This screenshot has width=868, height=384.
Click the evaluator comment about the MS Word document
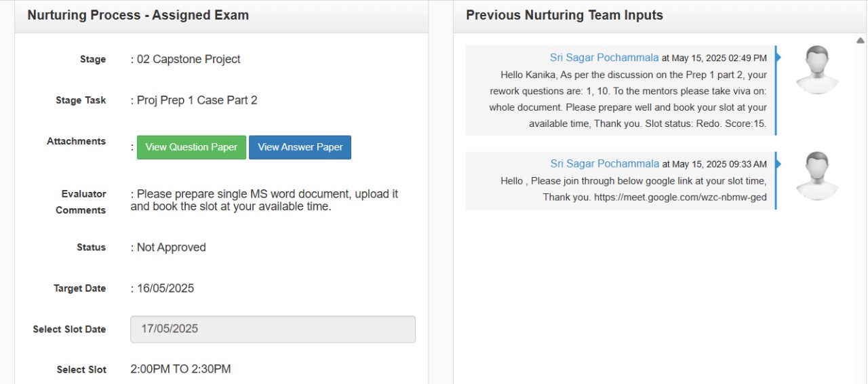point(264,200)
